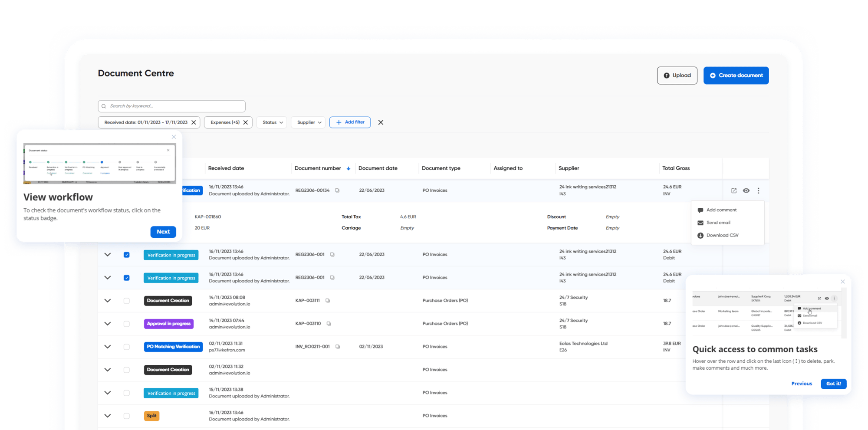
Task: Click the Add comment icon in menu
Action: tap(700, 210)
